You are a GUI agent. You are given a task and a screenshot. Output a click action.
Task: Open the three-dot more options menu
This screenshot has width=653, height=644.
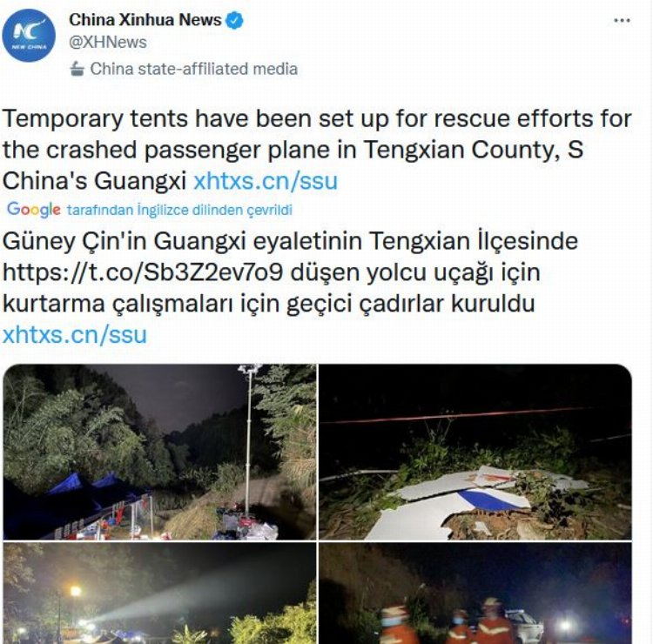coord(623,20)
